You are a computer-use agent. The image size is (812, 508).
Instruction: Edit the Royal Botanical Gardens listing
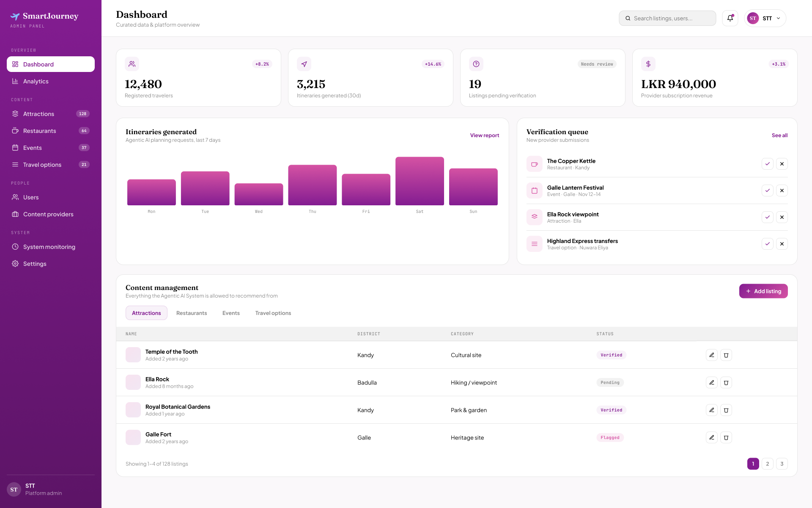(711, 410)
